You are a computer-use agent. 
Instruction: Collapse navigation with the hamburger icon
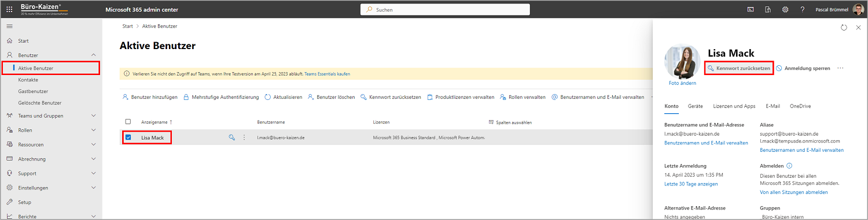[9, 27]
